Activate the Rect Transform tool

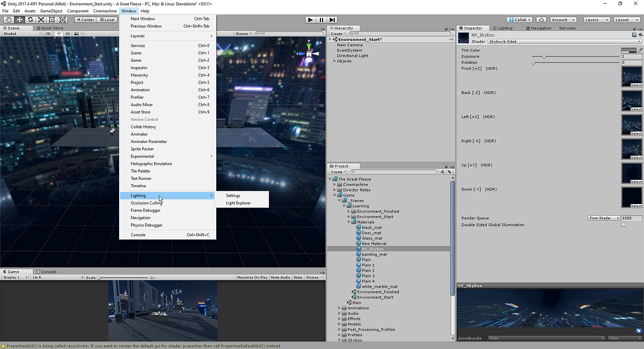[x=52, y=19]
